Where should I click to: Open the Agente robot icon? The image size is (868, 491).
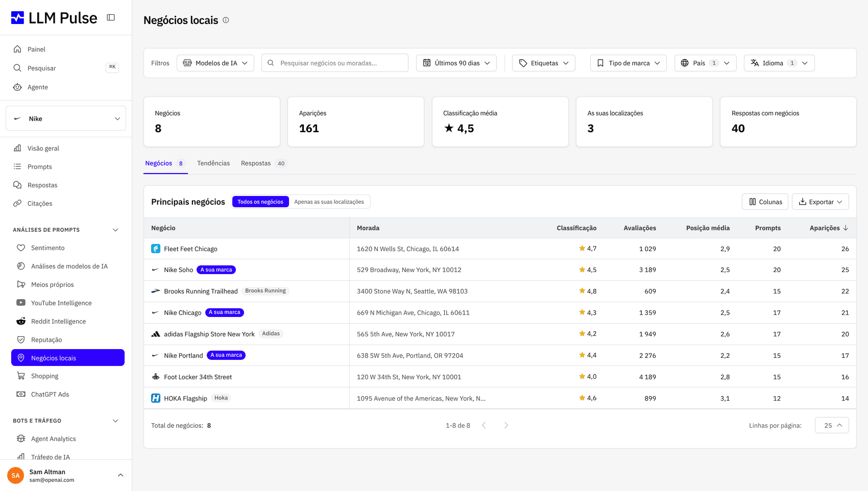click(17, 87)
